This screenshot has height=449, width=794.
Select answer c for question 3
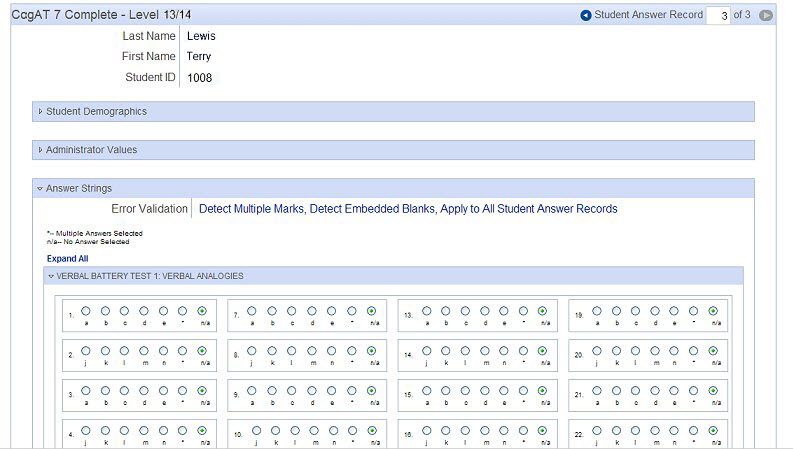tap(124, 391)
